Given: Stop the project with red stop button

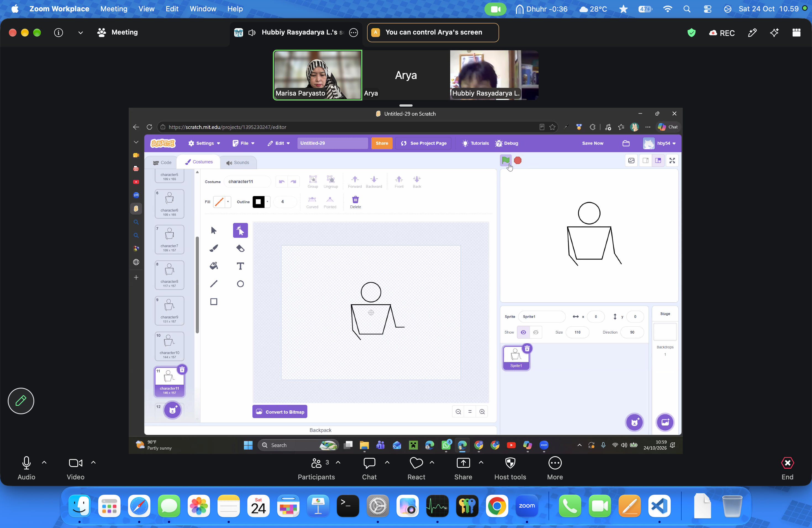Looking at the screenshot, I should pos(518,160).
